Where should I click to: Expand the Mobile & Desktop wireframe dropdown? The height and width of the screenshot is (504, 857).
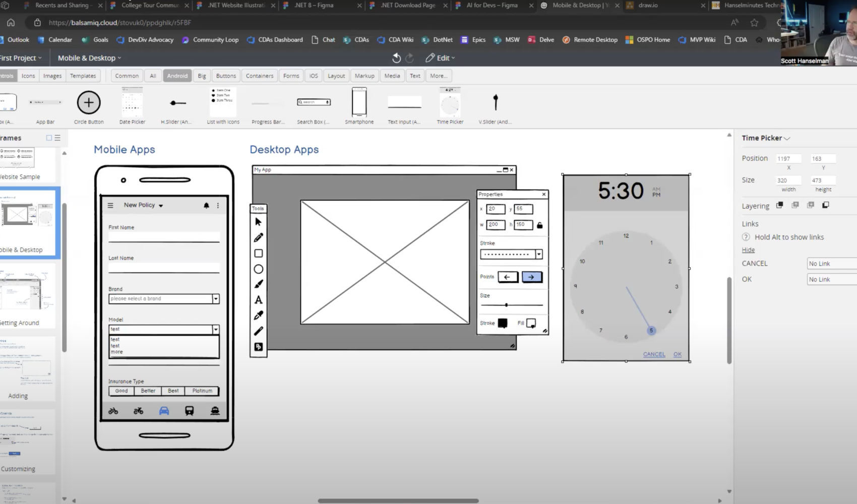[89, 58]
